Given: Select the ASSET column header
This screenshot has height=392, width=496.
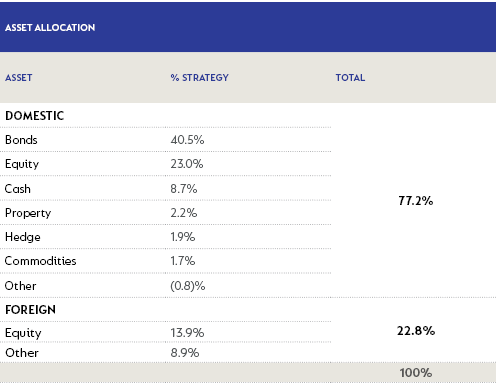Looking at the screenshot, I should 19,78.
